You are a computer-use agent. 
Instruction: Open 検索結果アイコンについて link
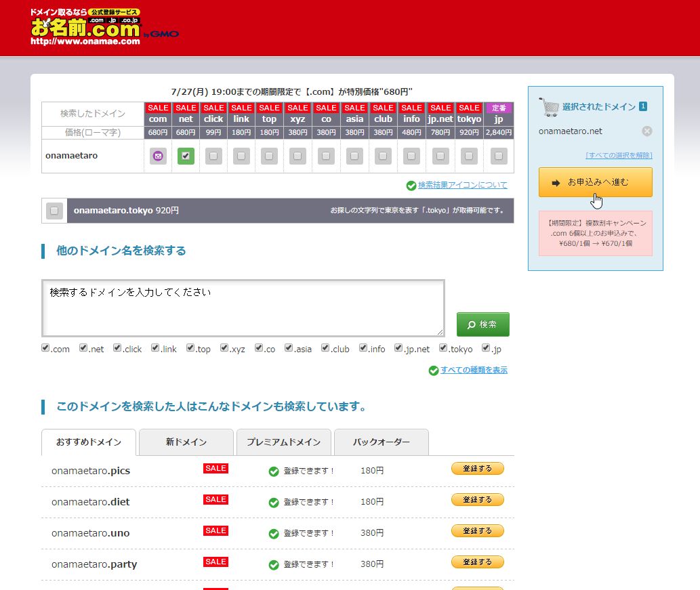coord(463,185)
